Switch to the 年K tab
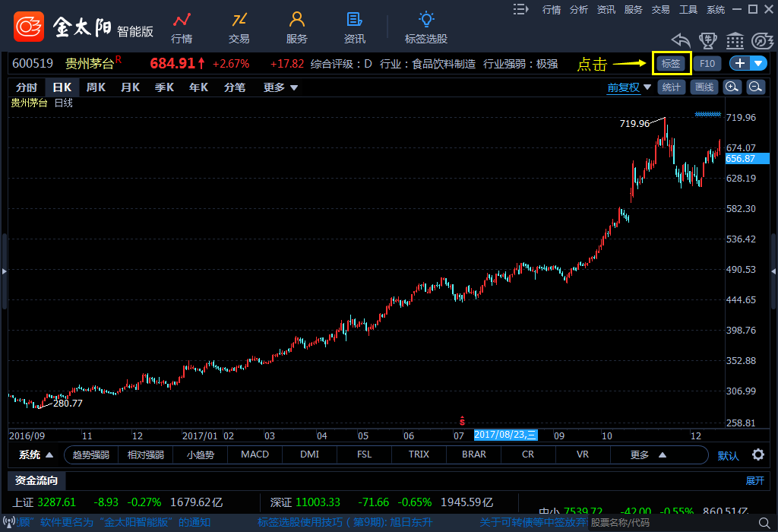The width and height of the screenshot is (778, 532). [198, 87]
